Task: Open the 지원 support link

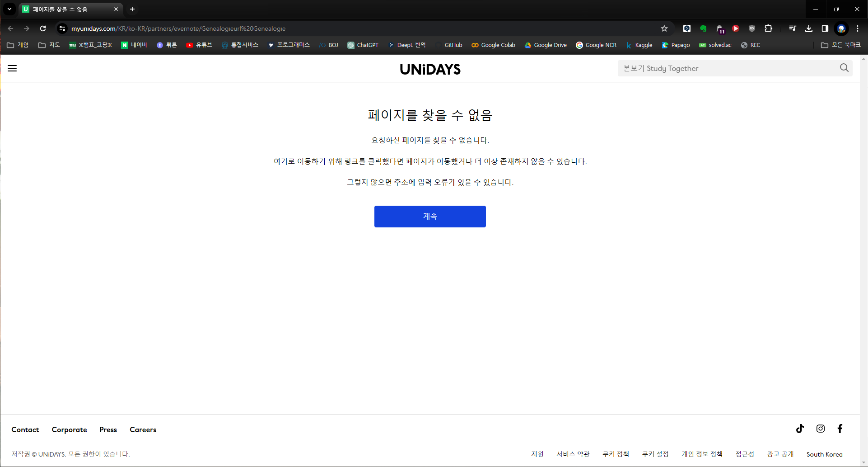Action: 537,454
